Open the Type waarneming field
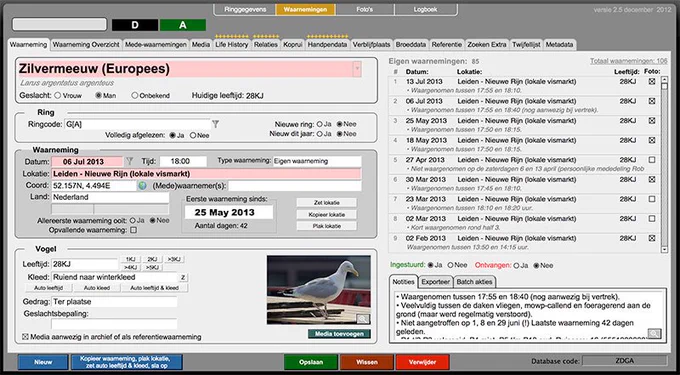 click(317, 161)
